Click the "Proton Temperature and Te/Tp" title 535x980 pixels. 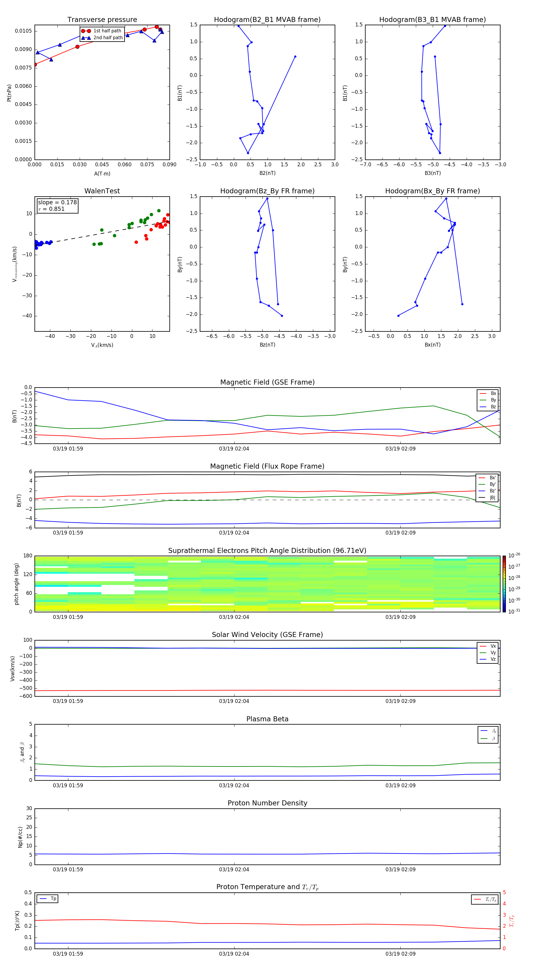267,887
